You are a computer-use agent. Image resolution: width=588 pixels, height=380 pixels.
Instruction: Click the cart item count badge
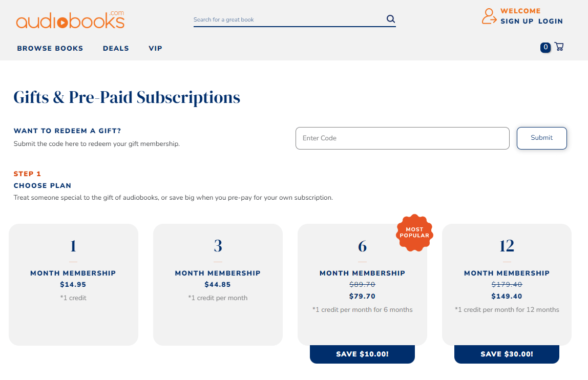coord(545,47)
